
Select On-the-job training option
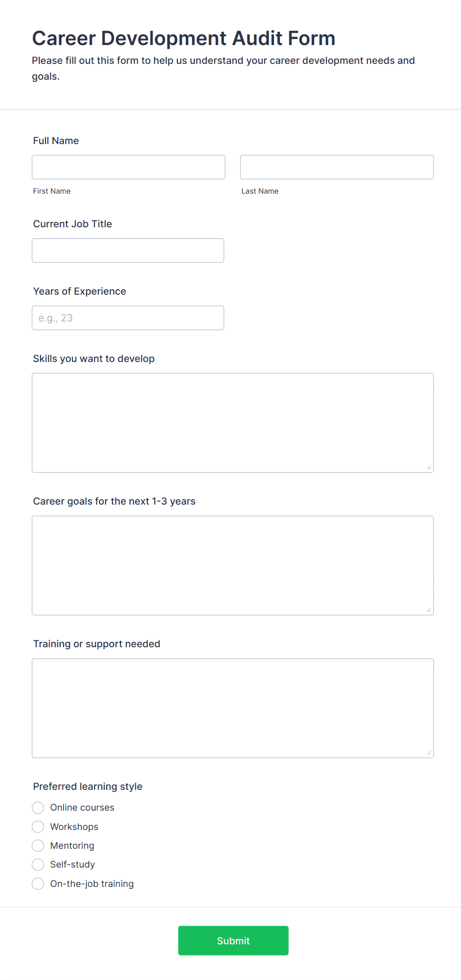(x=38, y=883)
